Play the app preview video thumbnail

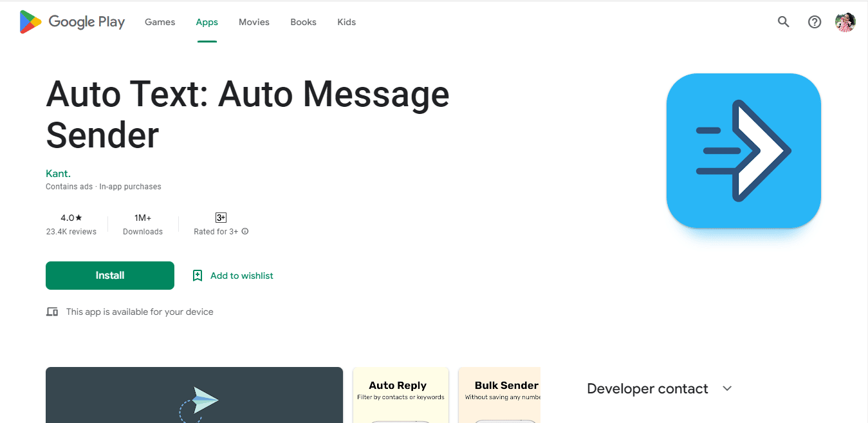[x=194, y=395]
